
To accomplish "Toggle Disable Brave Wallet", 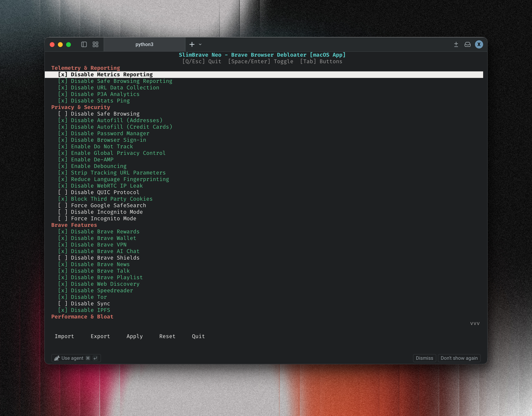I will tap(97, 238).
